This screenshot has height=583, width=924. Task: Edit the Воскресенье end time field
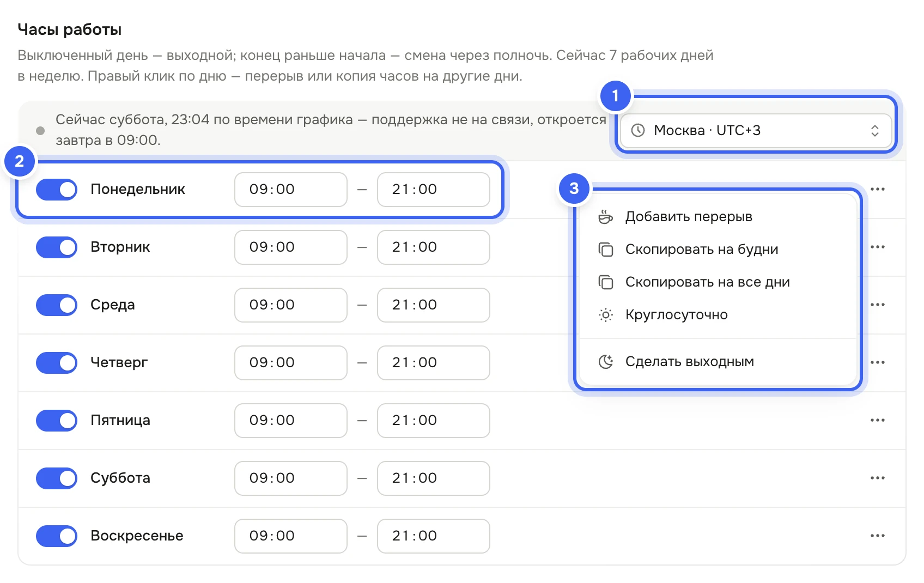pyautogui.click(x=434, y=536)
